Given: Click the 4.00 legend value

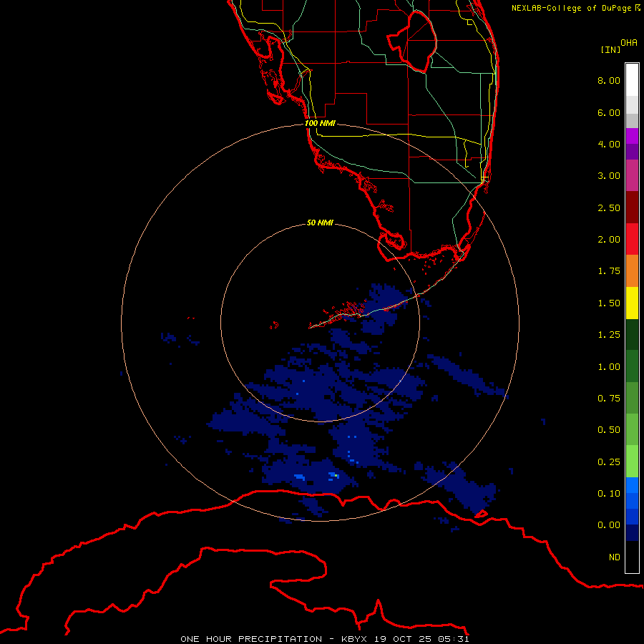Looking at the screenshot, I should click(x=609, y=144).
